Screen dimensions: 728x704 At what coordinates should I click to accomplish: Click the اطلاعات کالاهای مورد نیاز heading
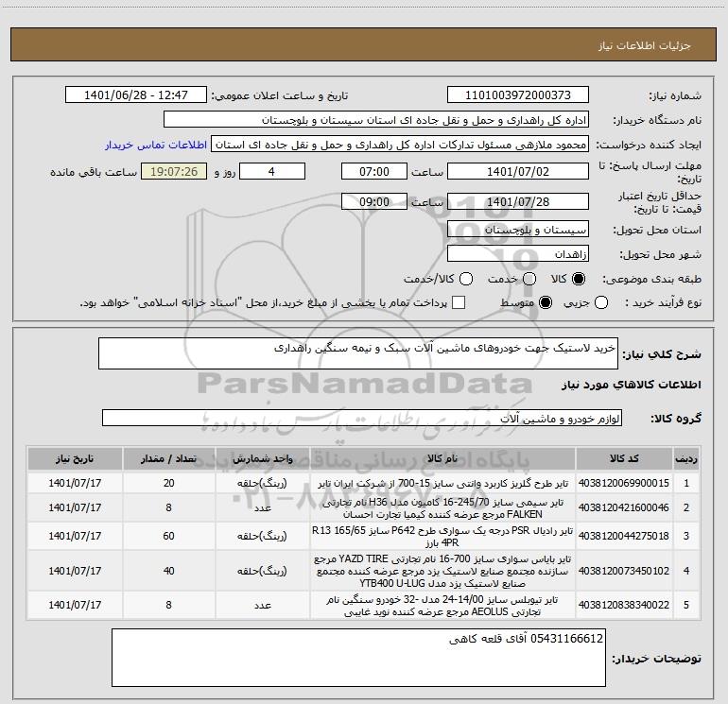click(x=632, y=385)
